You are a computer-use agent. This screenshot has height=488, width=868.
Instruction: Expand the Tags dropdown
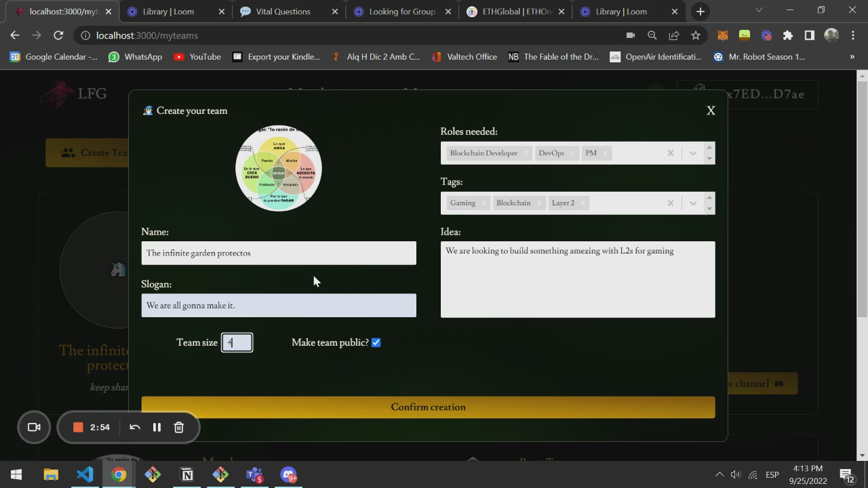[692, 203]
